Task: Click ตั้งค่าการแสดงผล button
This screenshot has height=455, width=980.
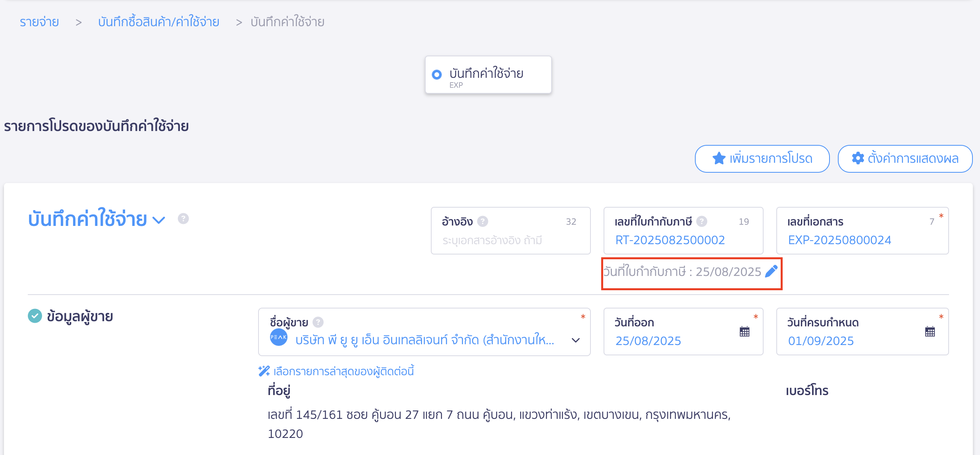Action: click(x=905, y=159)
